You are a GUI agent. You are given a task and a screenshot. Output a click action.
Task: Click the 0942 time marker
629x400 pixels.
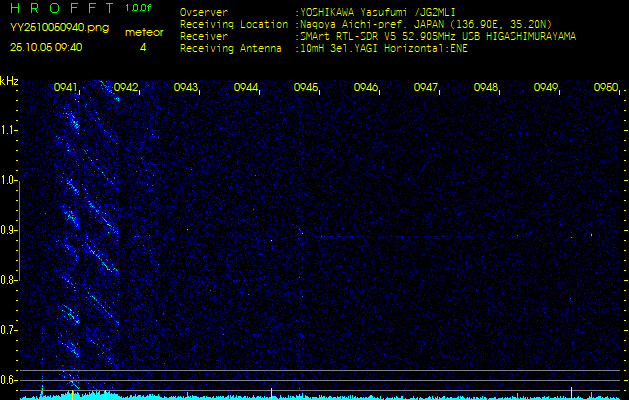[126, 87]
